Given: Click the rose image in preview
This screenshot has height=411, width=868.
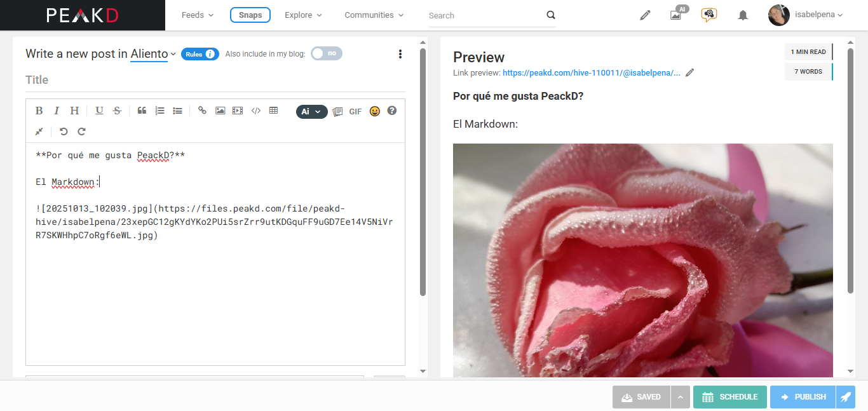Looking at the screenshot, I should [643, 260].
